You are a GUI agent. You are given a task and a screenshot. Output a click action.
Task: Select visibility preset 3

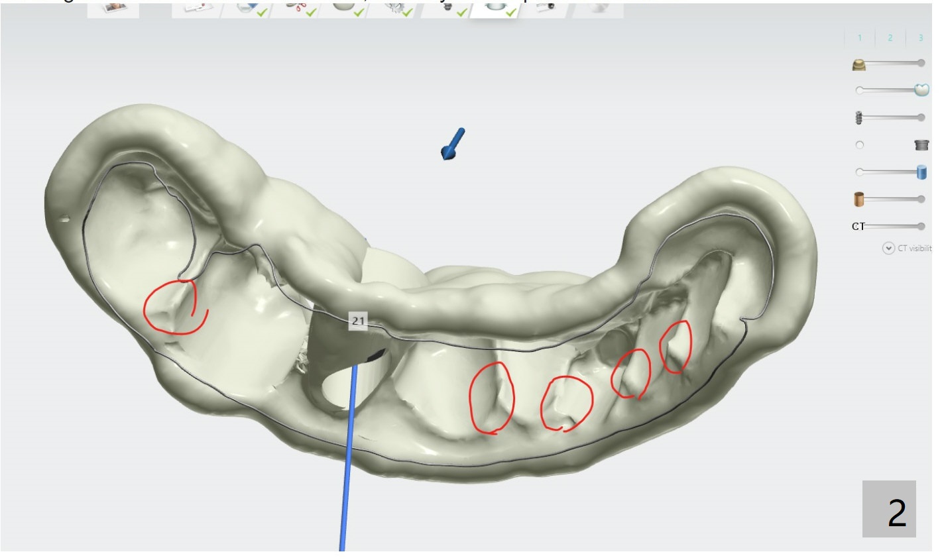(920, 38)
